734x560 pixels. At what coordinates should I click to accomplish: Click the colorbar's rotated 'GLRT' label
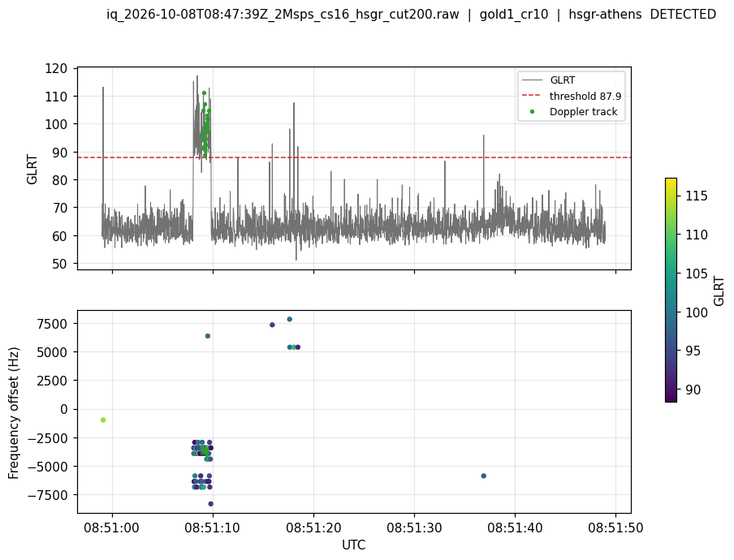(719, 291)
